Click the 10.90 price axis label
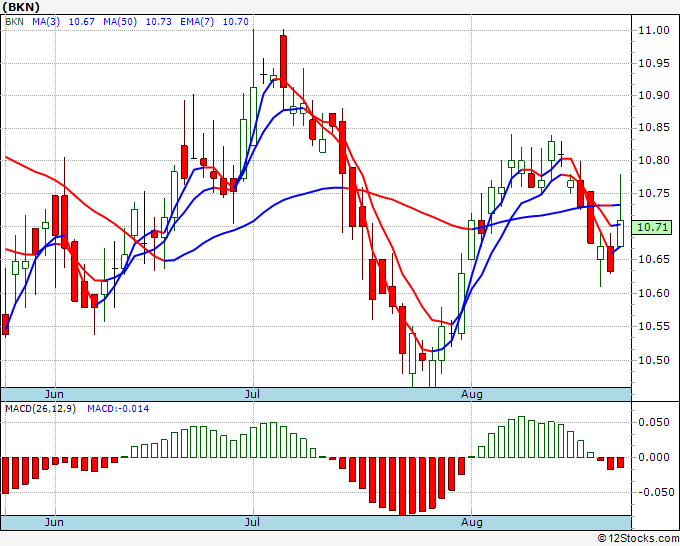The width and height of the screenshot is (680, 546). pos(654,95)
